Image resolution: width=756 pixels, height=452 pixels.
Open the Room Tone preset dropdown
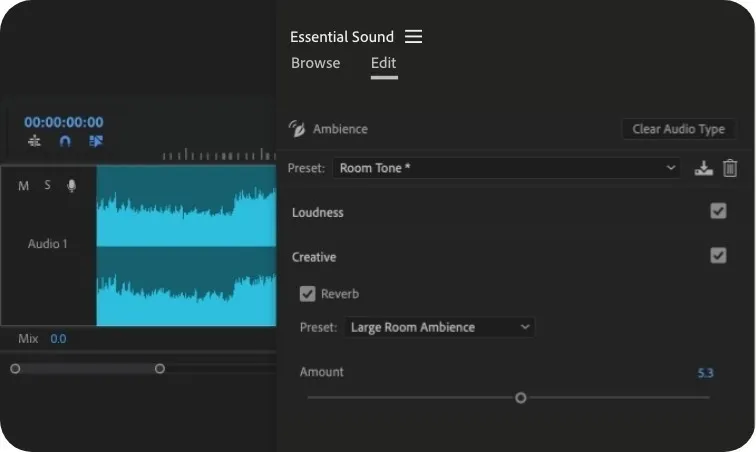pos(506,168)
